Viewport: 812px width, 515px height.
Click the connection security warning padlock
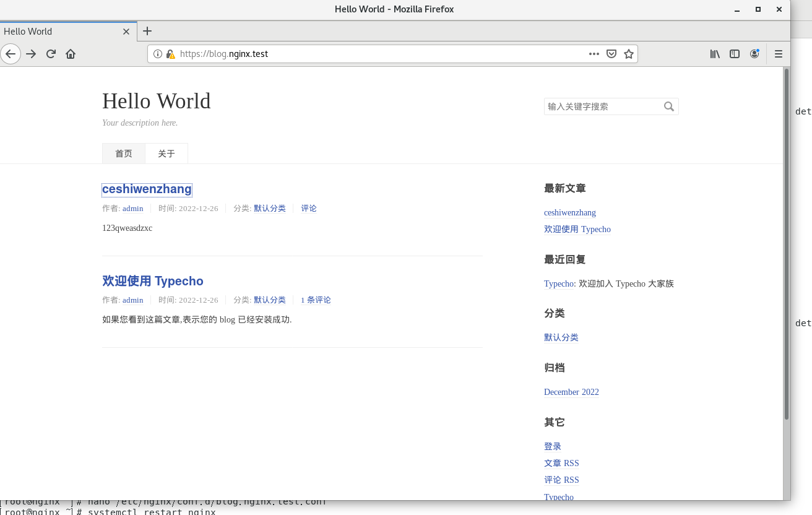[x=171, y=54]
